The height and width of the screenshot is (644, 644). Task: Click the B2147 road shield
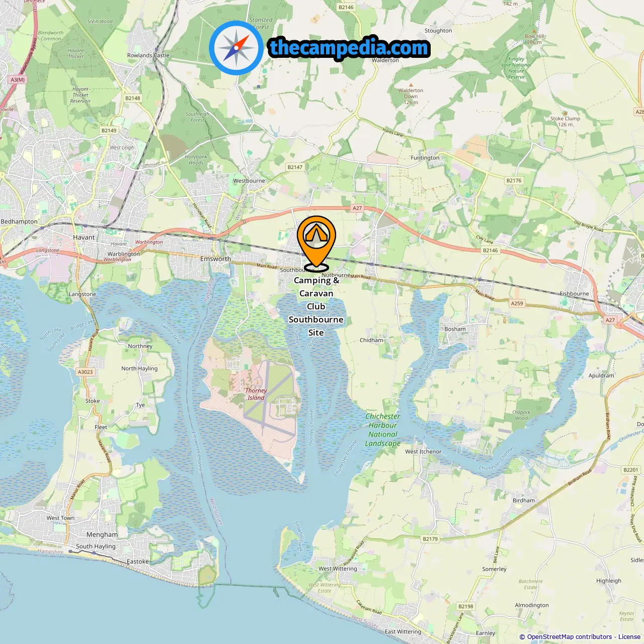coord(295,167)
